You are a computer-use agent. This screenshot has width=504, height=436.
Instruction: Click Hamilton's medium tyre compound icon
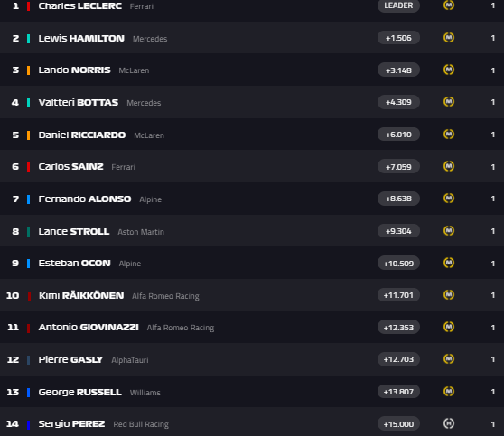449,38
